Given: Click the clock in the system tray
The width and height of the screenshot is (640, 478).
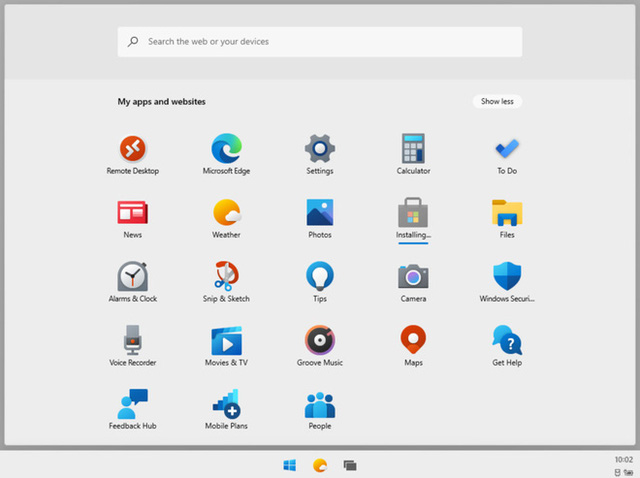Looking at the screenshot, I should pos(623,459).
